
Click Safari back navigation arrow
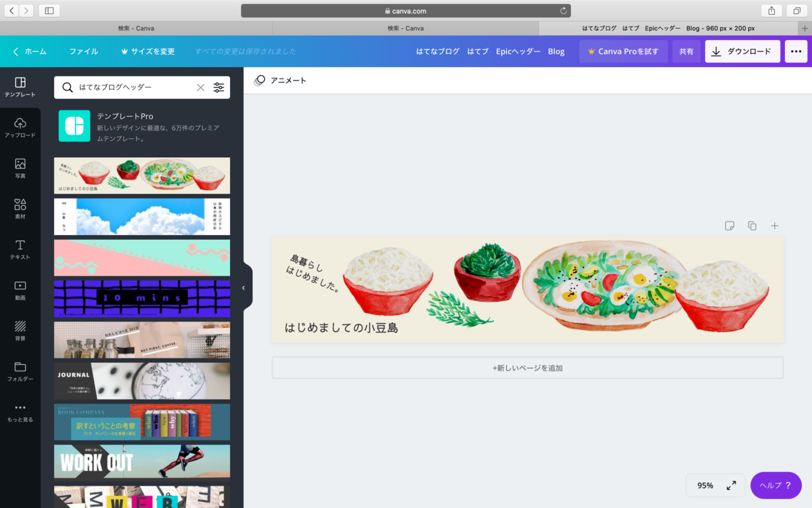point(12,10)
